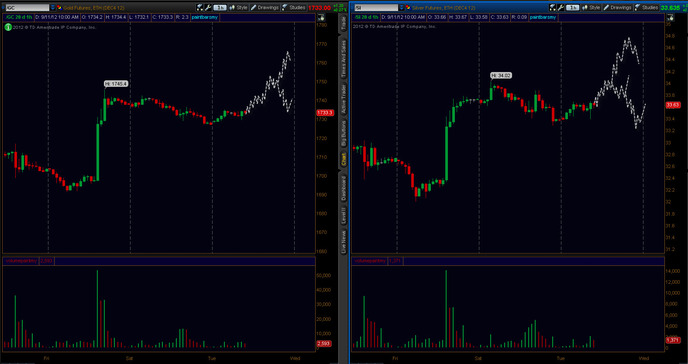Open the Style menu on silver chart
The height and width of the screenshot is (364, 688).
(x=591, y=7)
